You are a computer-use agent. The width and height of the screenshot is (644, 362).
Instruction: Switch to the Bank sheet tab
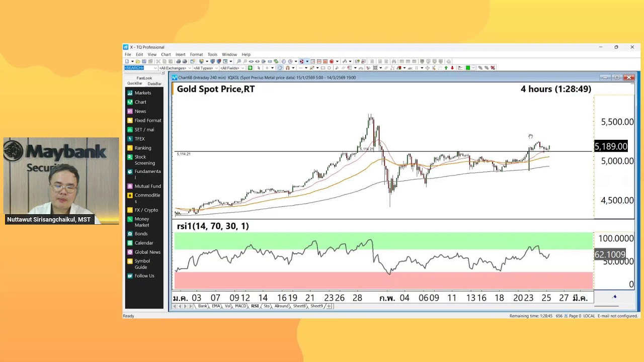click(x=203, y=306)
